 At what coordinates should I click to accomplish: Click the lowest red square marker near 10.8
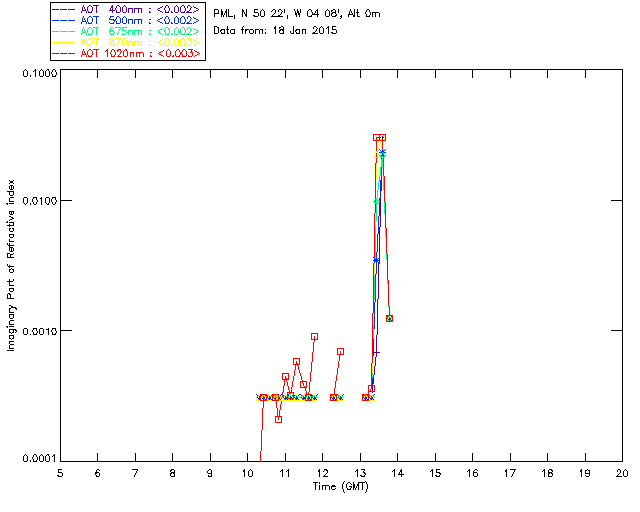coord(278,419)
